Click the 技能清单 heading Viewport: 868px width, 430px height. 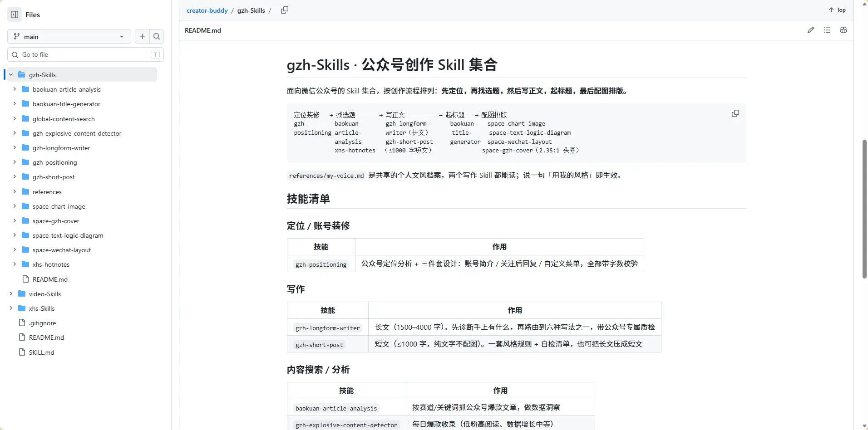pyautogui.click(x=308, y=199)
